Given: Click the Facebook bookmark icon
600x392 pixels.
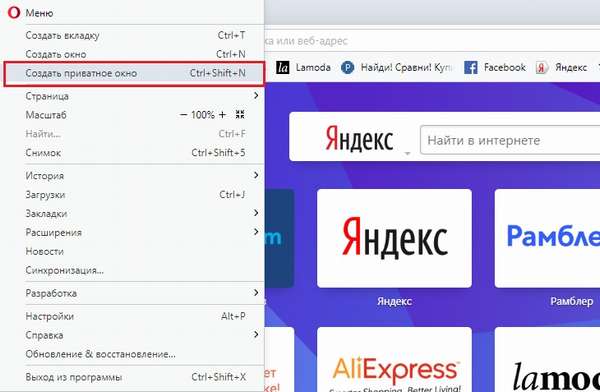Looking at the screenshot, I should pos(471,68).
